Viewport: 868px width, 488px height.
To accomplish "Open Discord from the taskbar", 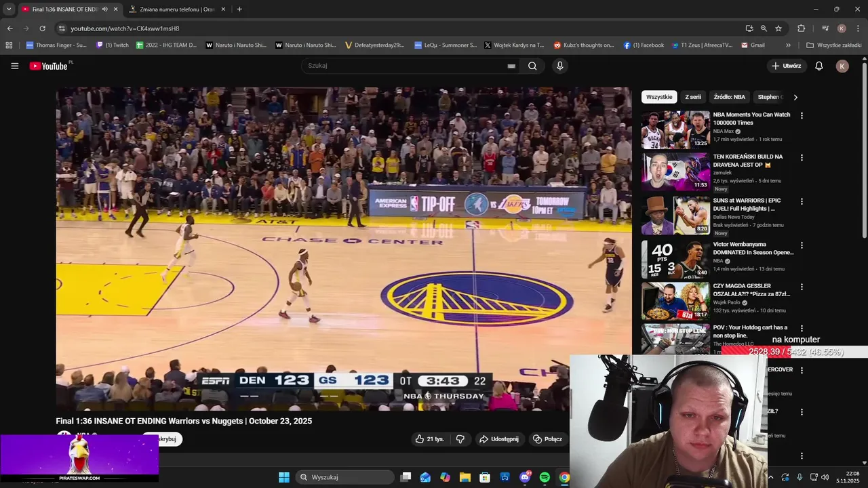I will (525, 477).
